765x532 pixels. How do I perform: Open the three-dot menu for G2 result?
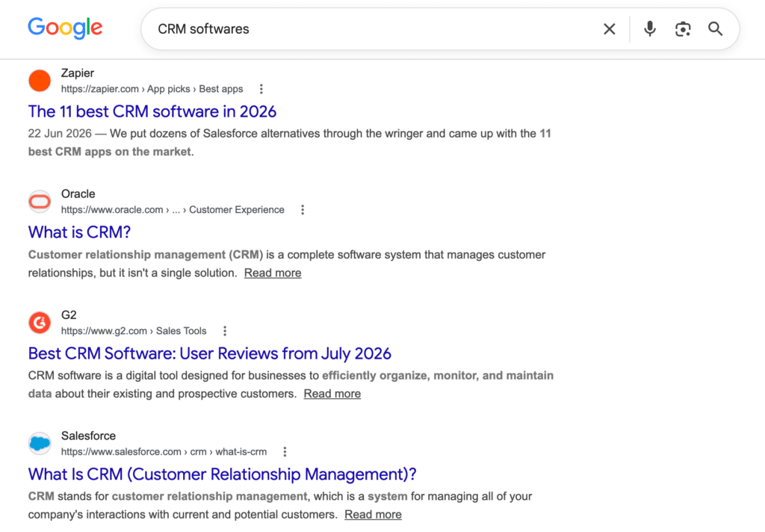pyautogui.click(x=225, y=331)
